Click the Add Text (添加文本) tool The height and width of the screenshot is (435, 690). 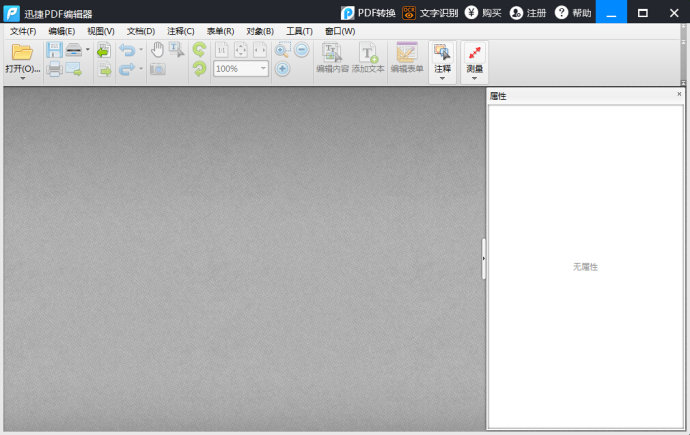[368, 58]
